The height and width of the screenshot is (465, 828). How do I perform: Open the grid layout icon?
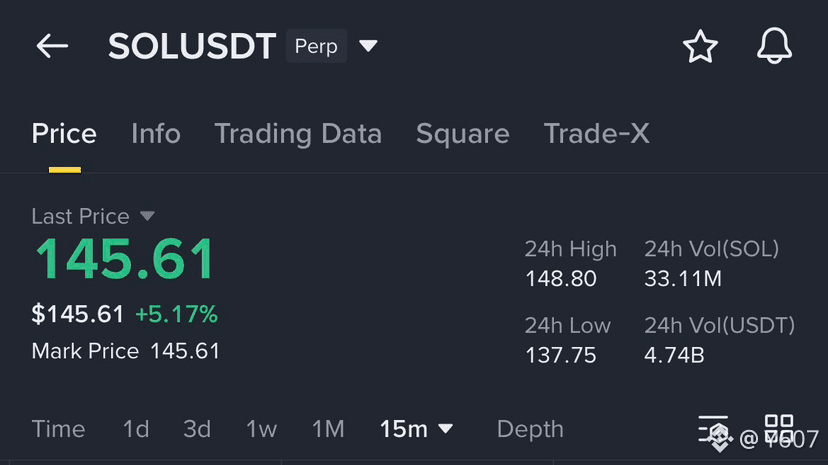779,428
